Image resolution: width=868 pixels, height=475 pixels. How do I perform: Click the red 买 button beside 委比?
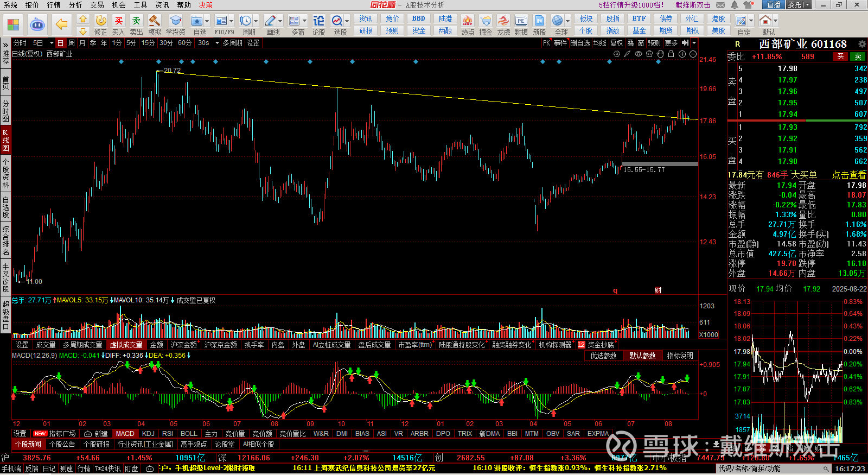pos(840,56)
